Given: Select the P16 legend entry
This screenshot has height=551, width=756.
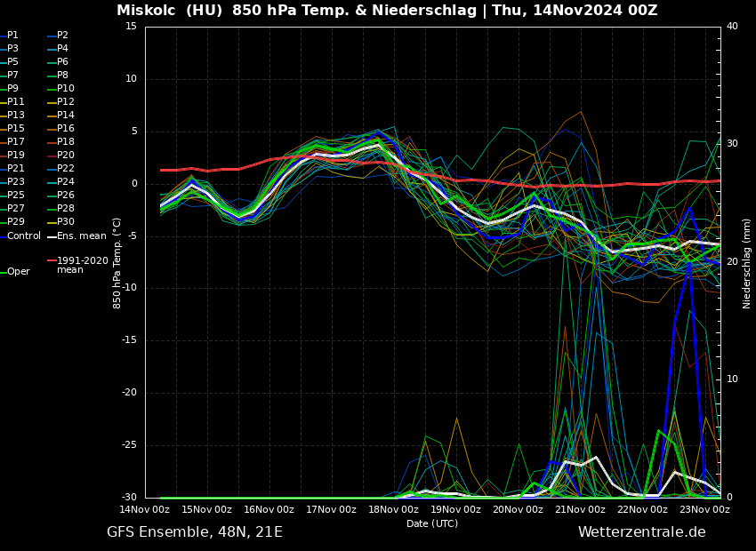Looking at the screenshot, I should click(65, 129).
